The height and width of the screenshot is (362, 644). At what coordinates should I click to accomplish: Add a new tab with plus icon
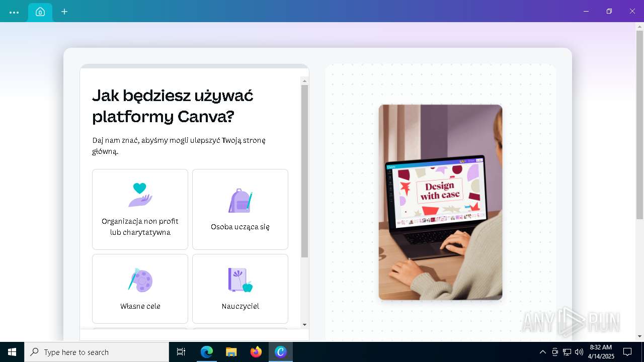coord(64,12)
